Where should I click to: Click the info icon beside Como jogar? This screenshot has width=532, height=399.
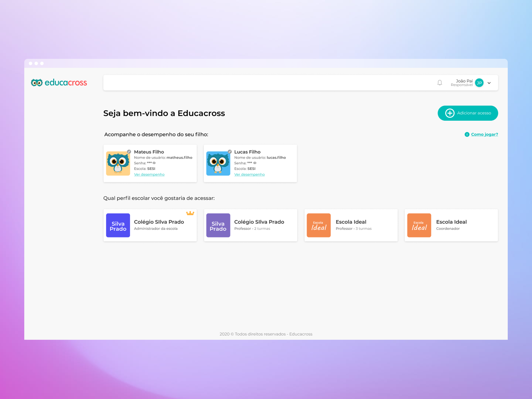coord(467,134)
